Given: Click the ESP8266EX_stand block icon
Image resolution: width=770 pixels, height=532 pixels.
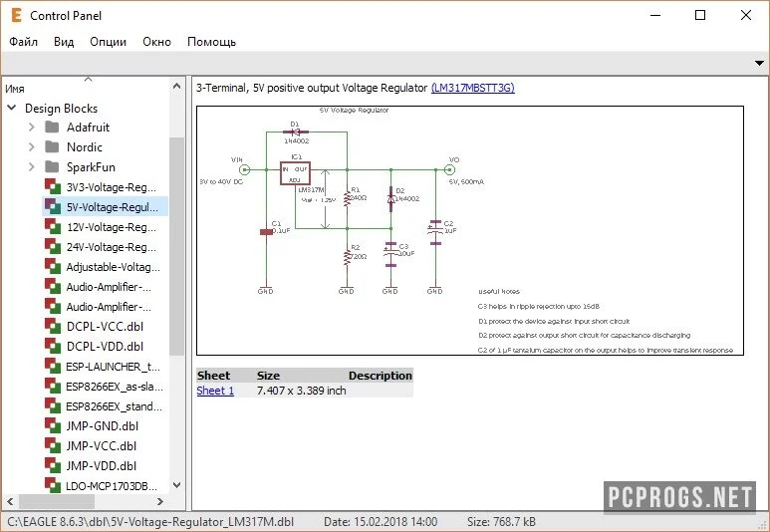Looking at the screenshot, I should tap(53, 405).
